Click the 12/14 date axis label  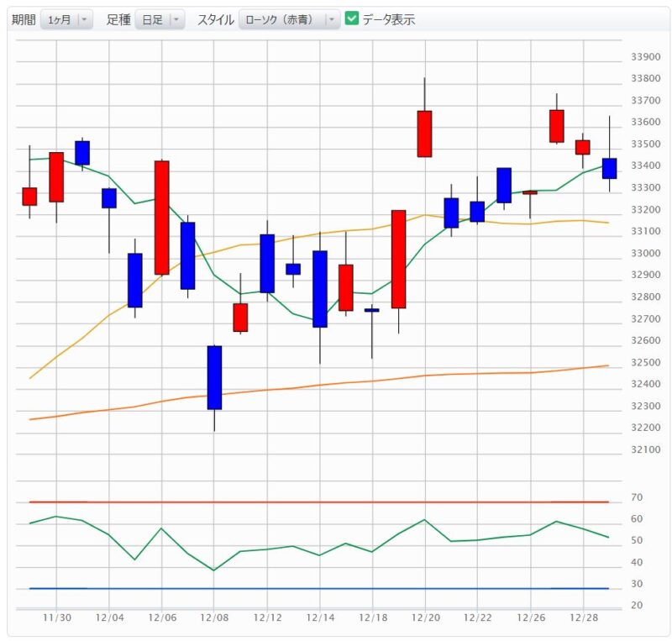(x=319, y=618)
